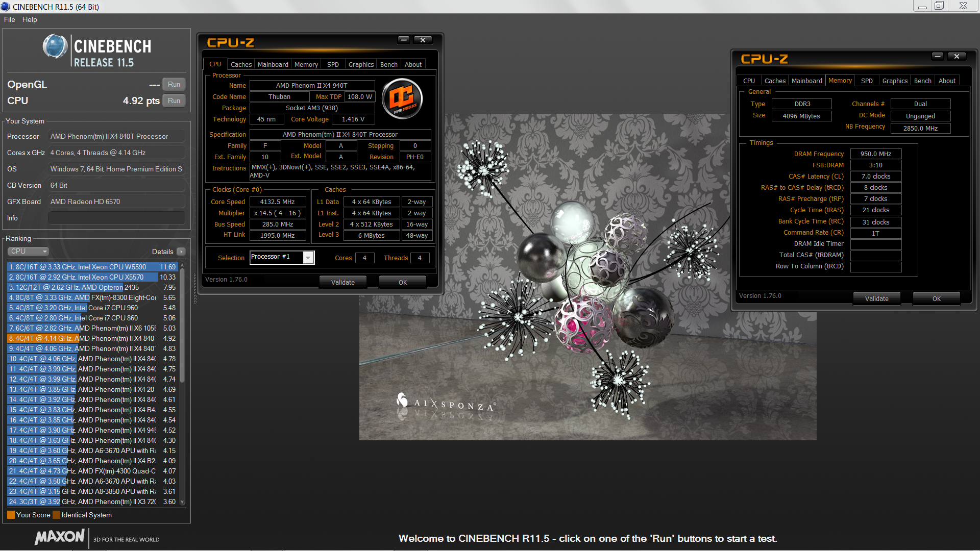Switch to Graphics tab in right CPU-Z
This screenshot has height=551, width=980.
[895, 81]
